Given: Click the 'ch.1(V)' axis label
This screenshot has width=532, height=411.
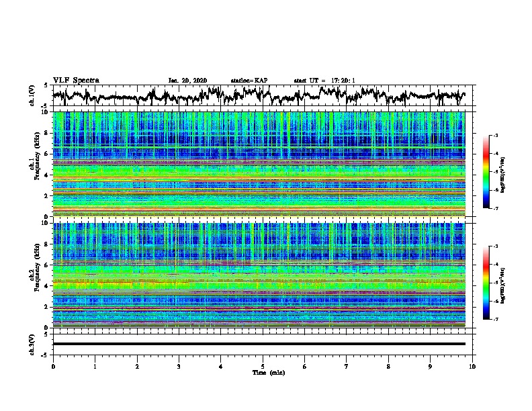Looking at the screenshot, I should coord(32,95).
